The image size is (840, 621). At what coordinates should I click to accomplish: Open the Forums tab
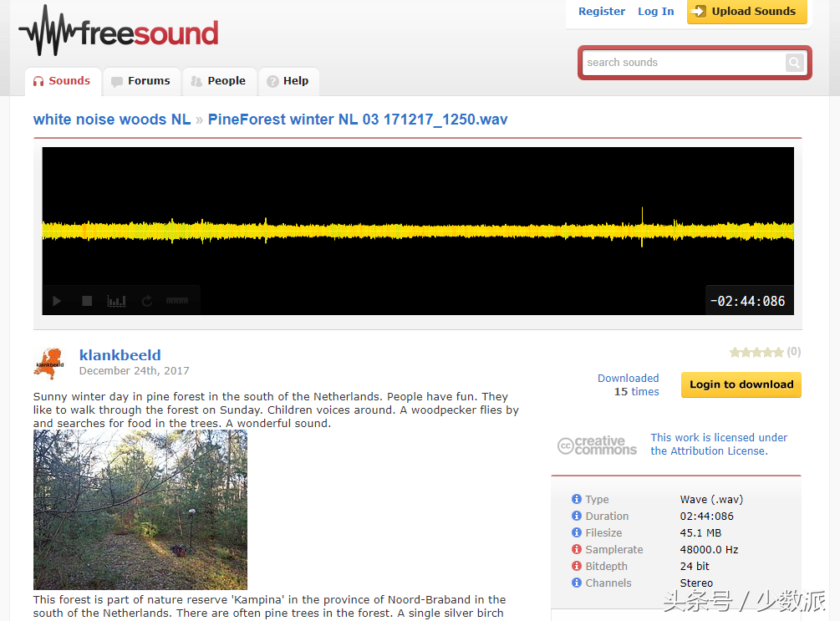pyautogui.click(x=141, y=81)
